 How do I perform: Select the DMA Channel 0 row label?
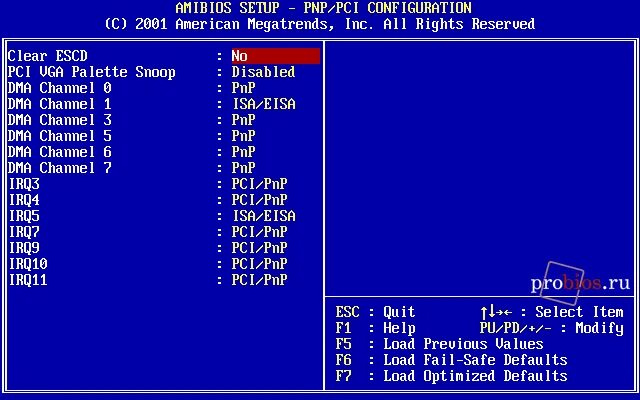[x=60, y=88]
